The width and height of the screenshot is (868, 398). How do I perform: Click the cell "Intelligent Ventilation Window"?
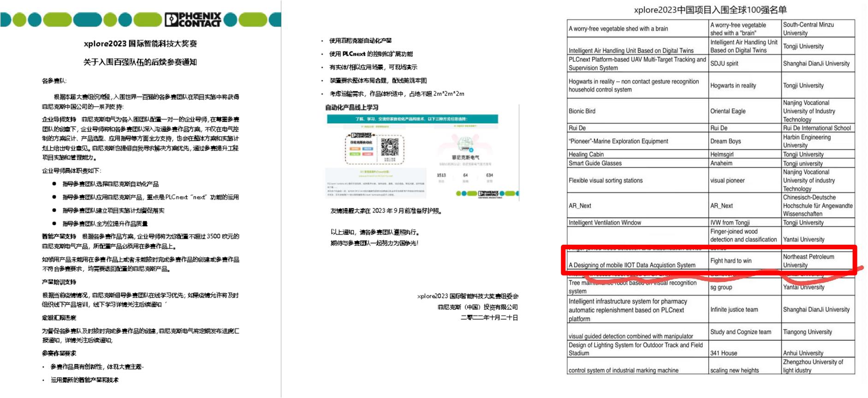(x=638, y=223)
